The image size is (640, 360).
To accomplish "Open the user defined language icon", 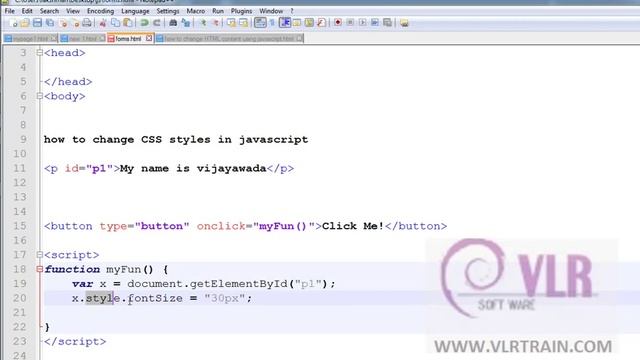I will tap(297, 23).
